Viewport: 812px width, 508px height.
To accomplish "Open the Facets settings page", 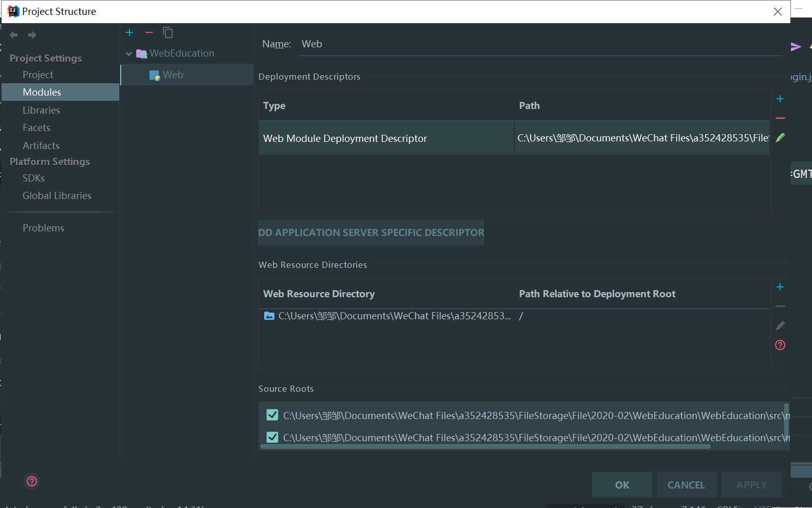I will (36, 128).
